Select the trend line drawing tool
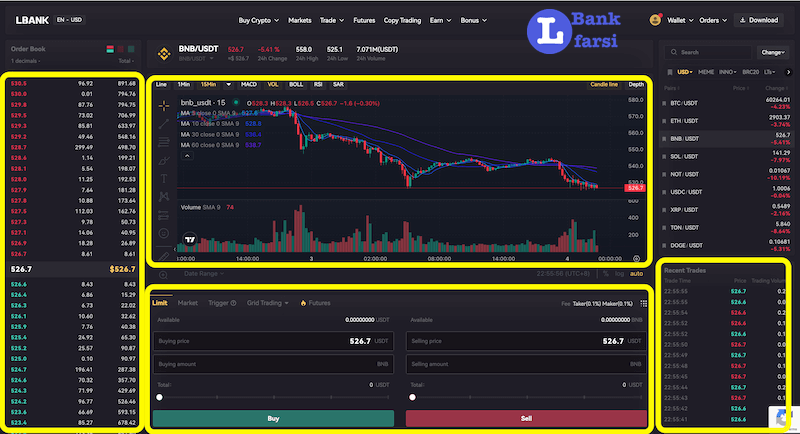 coord(164,123)
